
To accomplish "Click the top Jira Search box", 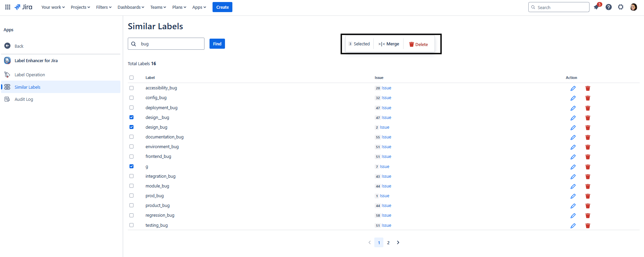I will coord(559,7).
